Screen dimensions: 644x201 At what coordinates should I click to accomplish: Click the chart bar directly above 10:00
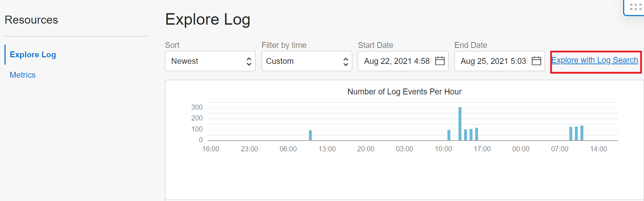point(449,135)
